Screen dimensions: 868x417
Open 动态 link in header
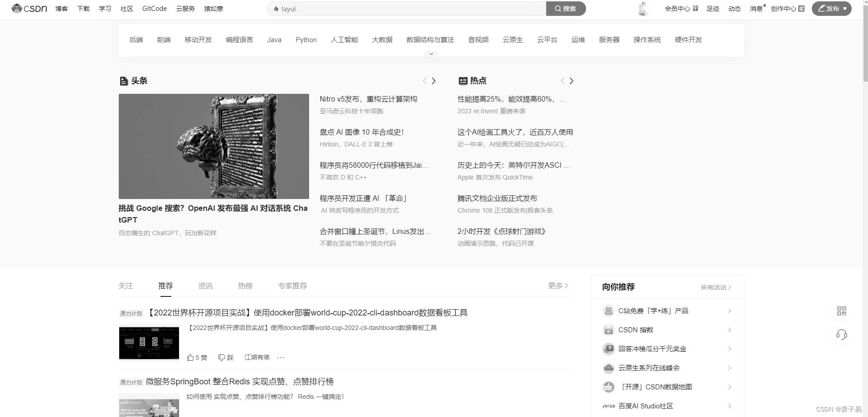[735, 9]
